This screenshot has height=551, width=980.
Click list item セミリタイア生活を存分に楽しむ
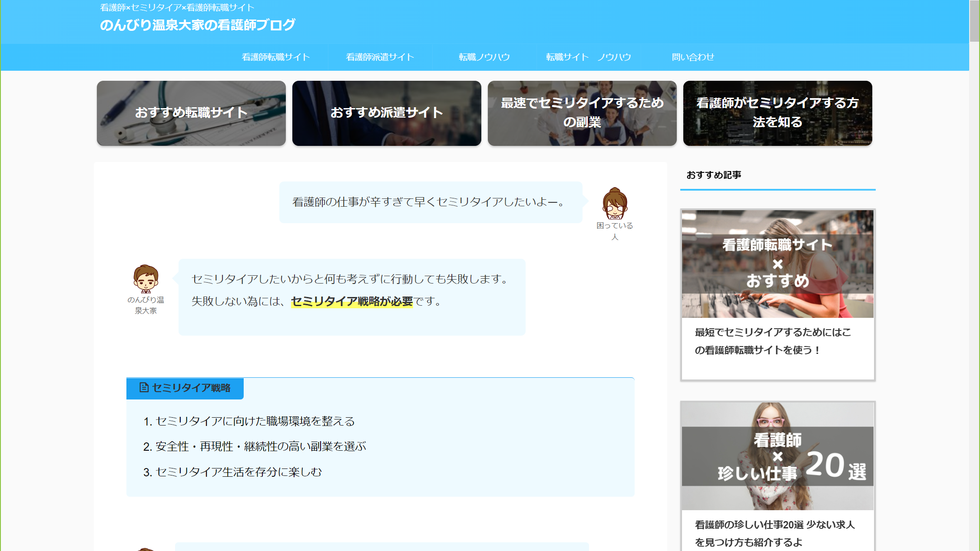click(238, 472)
